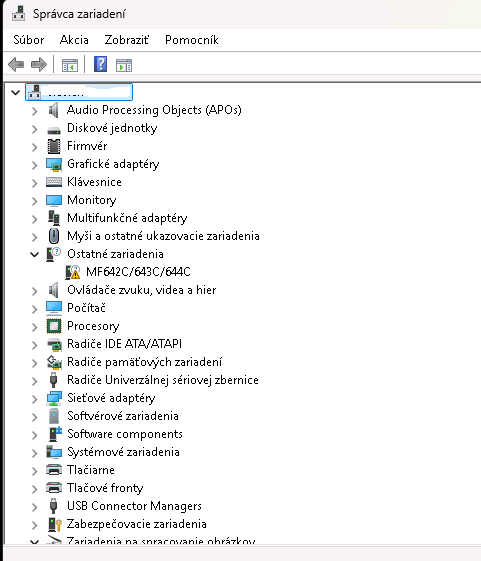Screen dimensions: 481x561
Task: Select the Softvérové zariadenia label
Action: point(123,416)
